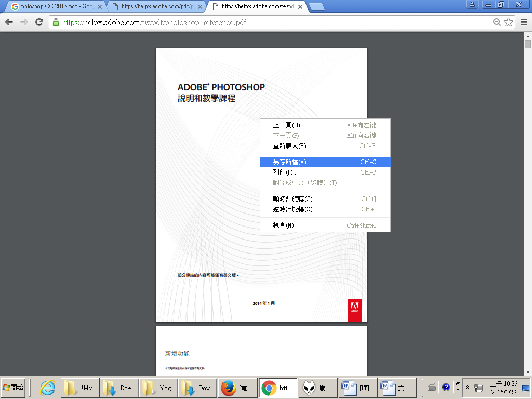Screen dimensions: 532x399
Task: Click the ADOBE PHOTOSHOP title text
Action: pos(221,87)
